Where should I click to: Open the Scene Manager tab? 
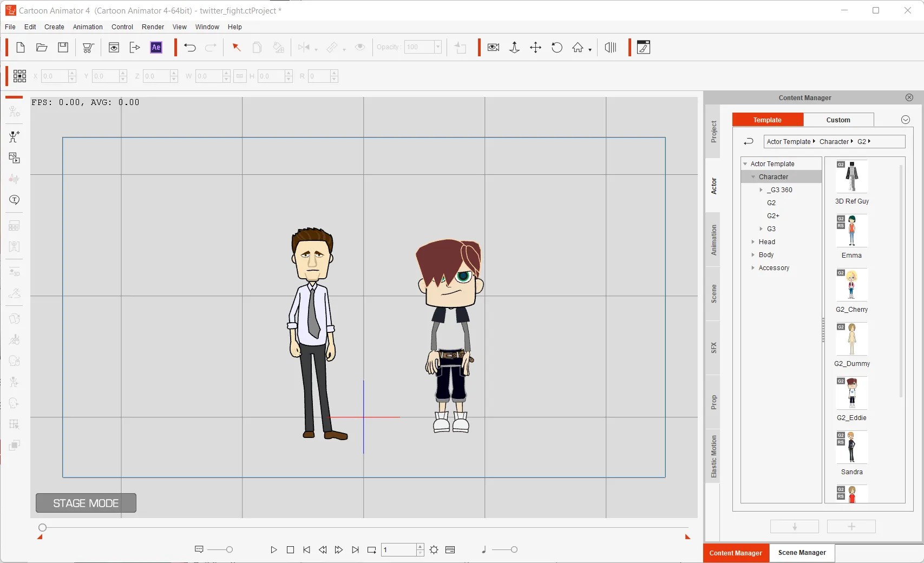[x=802, y=553]
